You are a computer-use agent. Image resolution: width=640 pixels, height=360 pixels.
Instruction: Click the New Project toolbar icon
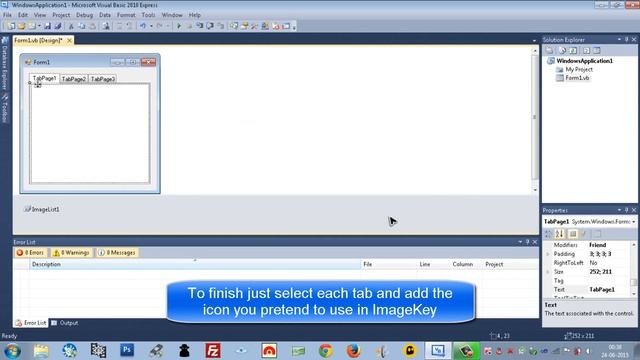pos(11,26)
